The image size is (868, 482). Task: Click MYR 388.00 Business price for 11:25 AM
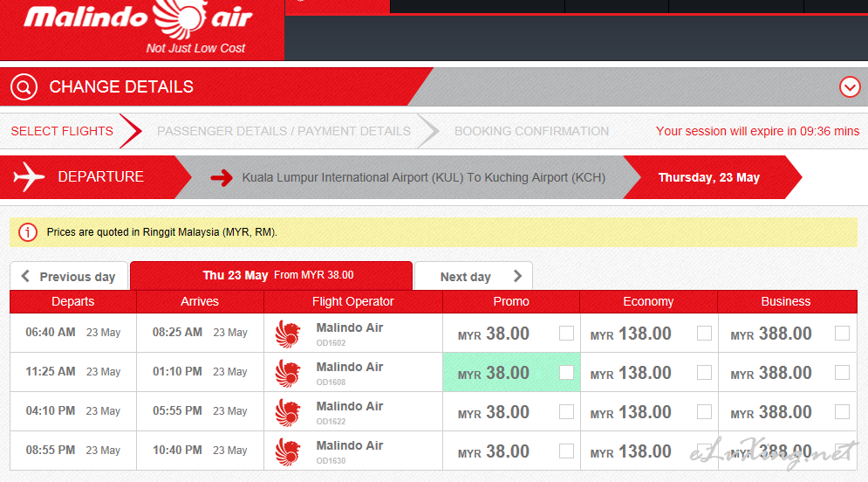[771, 374]
